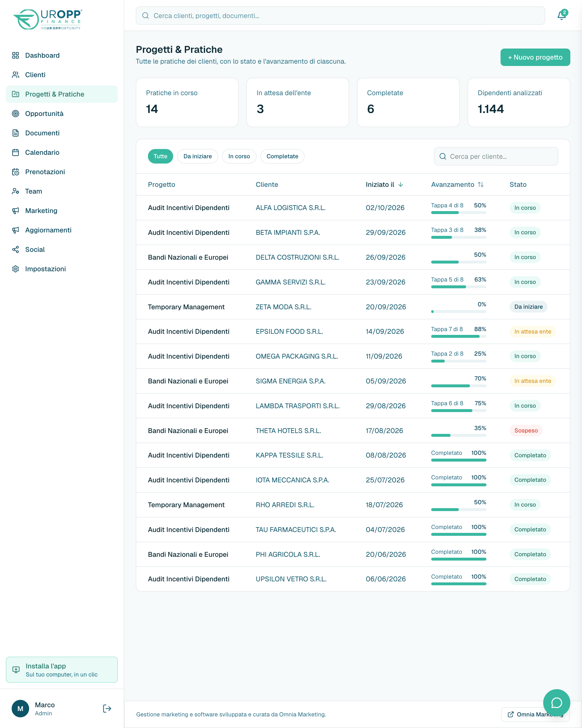The image size is (582, 728).
Task: Click the RHO ARREDI S.R.L. client cell
Action: 285,505
